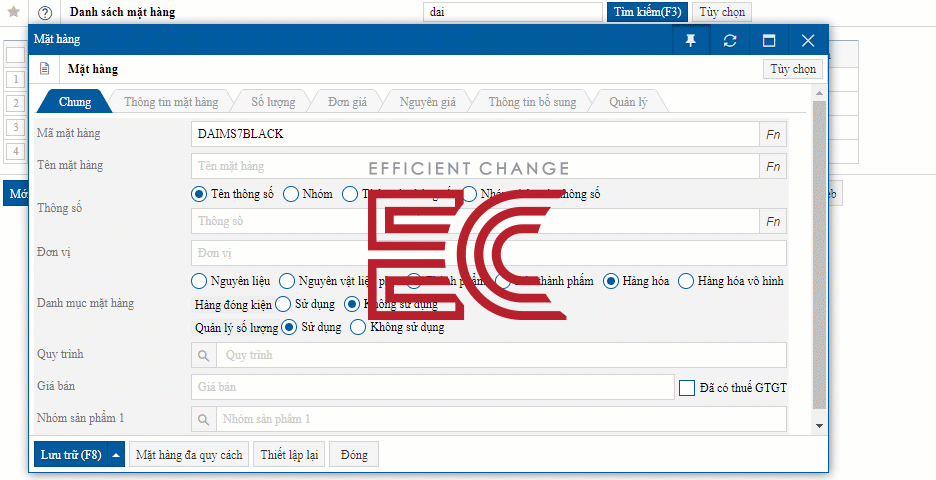Click search box containing "dai"

513,12
